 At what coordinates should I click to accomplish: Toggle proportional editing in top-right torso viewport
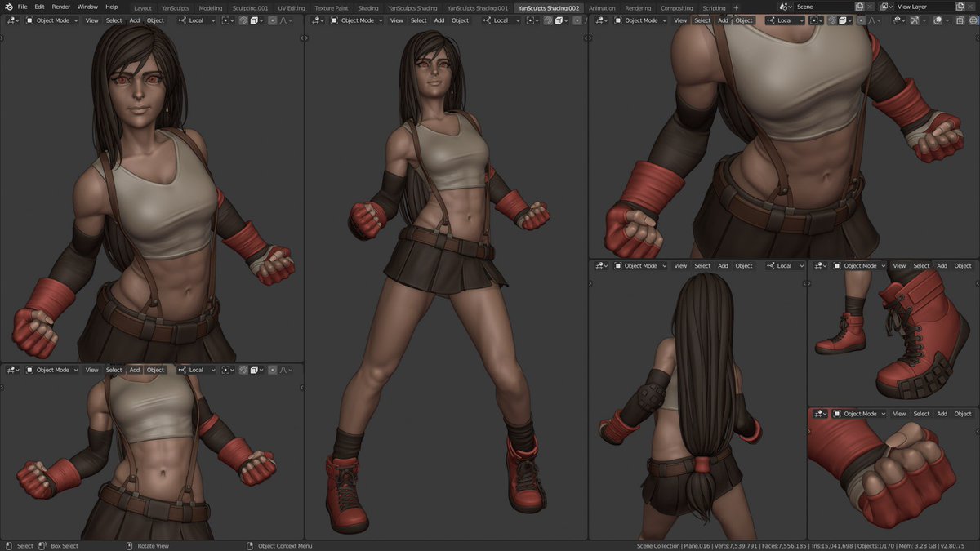(861, 20)
